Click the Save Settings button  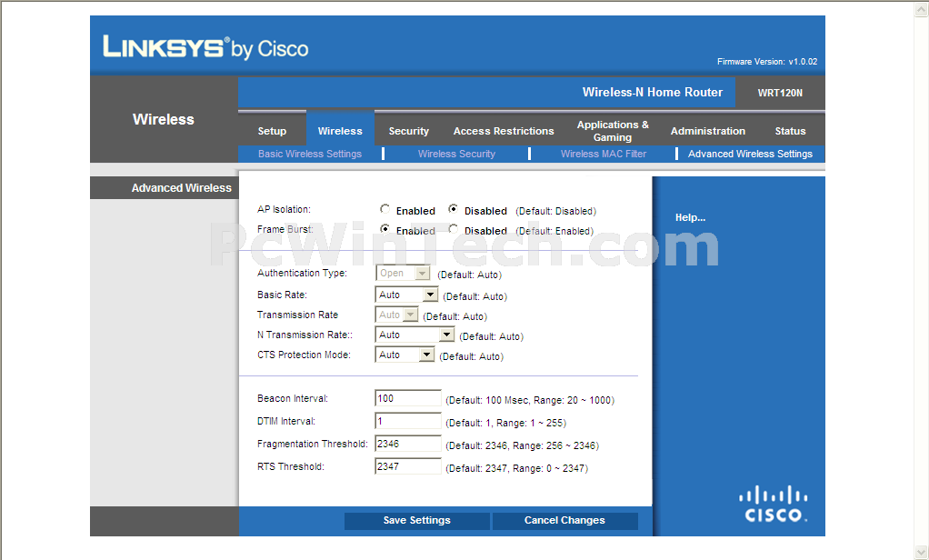pyautogui.click(x=417, y=520)
